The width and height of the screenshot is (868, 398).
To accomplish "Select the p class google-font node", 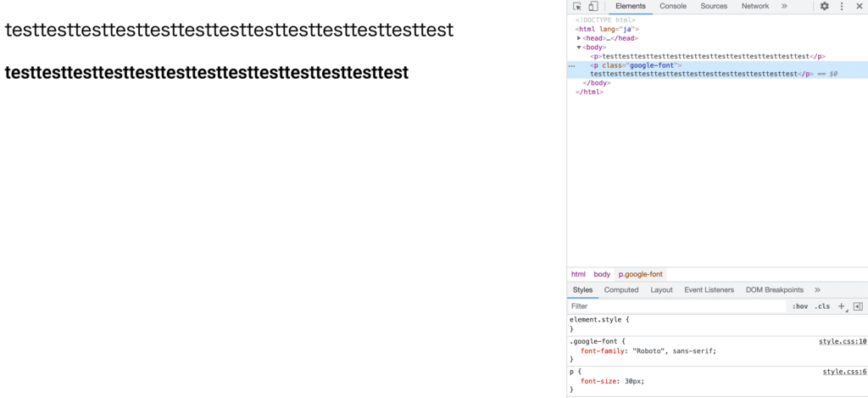I will pos(717,70).
